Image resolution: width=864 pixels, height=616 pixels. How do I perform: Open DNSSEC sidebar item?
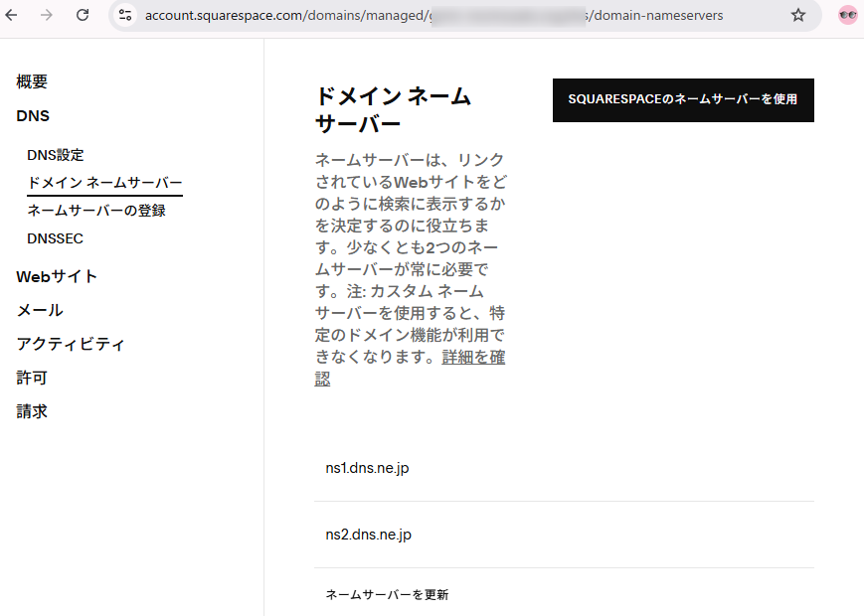(x=55, y=238)
